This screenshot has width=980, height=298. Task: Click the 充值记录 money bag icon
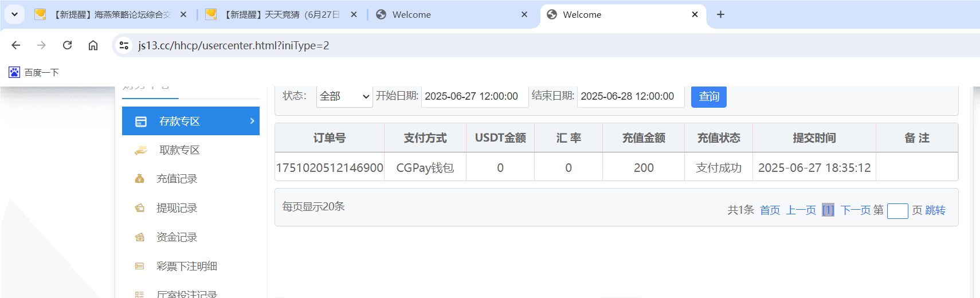pos(139,179)
